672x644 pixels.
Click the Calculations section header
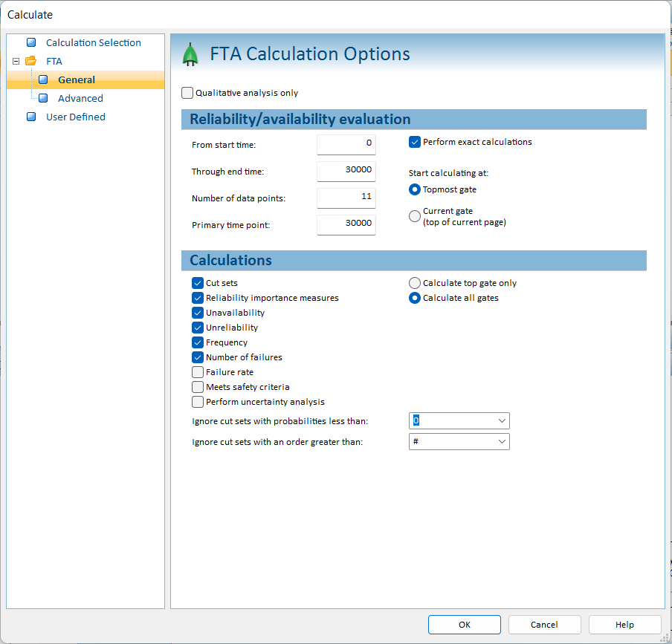(414, 260)
